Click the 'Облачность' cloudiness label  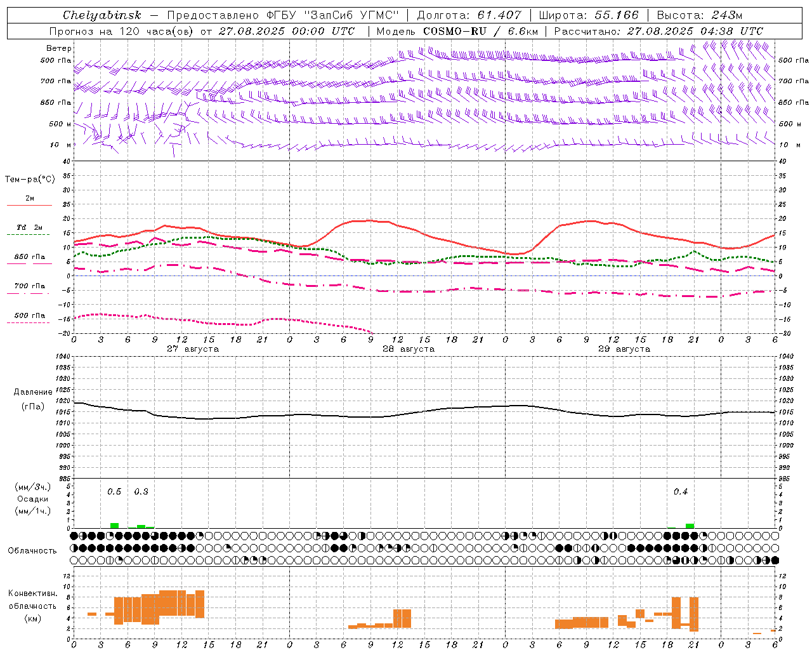(x=32, y=550)
